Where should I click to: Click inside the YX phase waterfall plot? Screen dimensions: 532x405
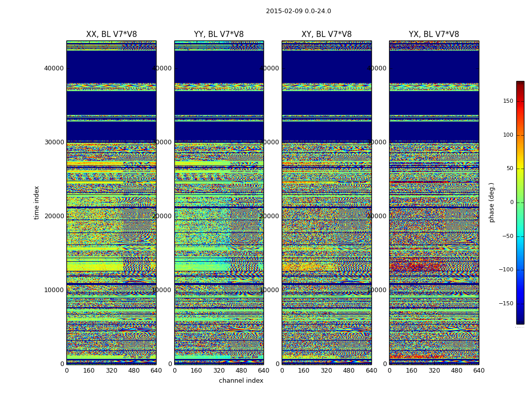click(x=434, y=202)
